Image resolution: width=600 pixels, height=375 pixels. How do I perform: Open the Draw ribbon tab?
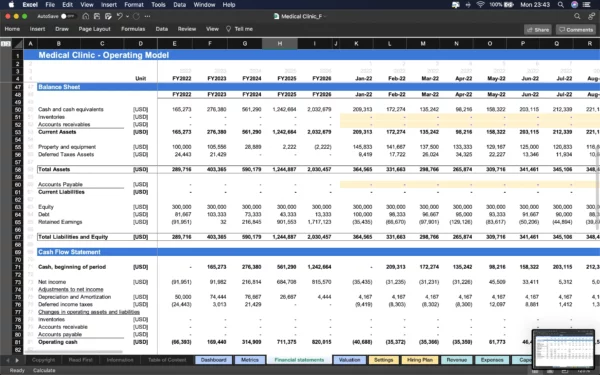[x=62, y=29]
